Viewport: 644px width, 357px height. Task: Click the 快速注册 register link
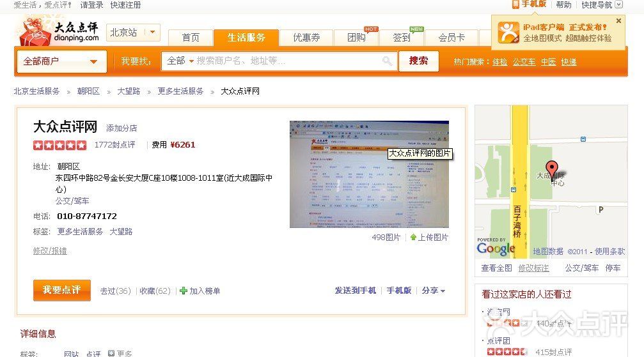126,5
